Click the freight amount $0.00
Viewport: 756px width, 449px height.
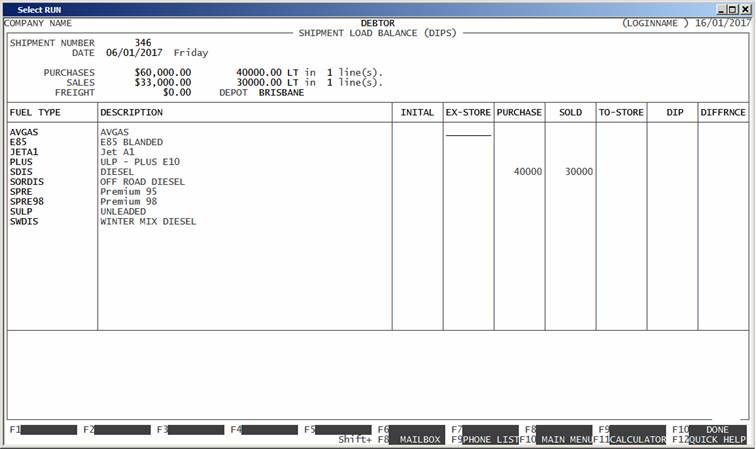177,93
